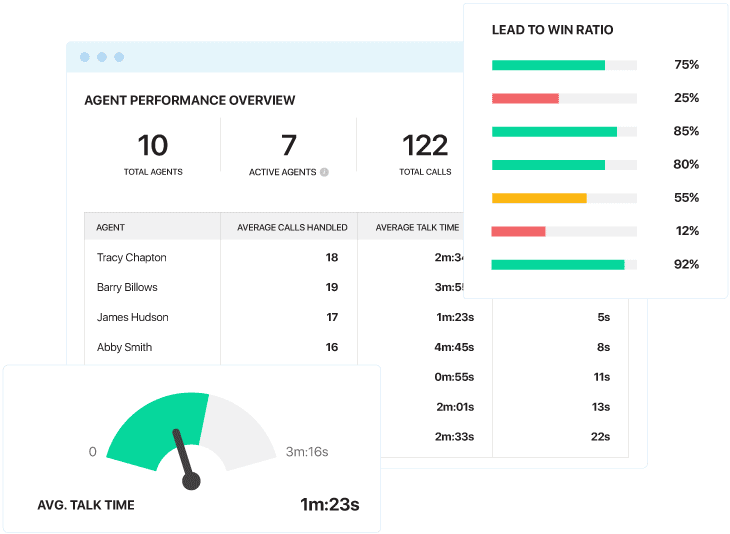Sort by the Agent column header
This screenshot has height=534, width=730.
(x=111, y=227)
